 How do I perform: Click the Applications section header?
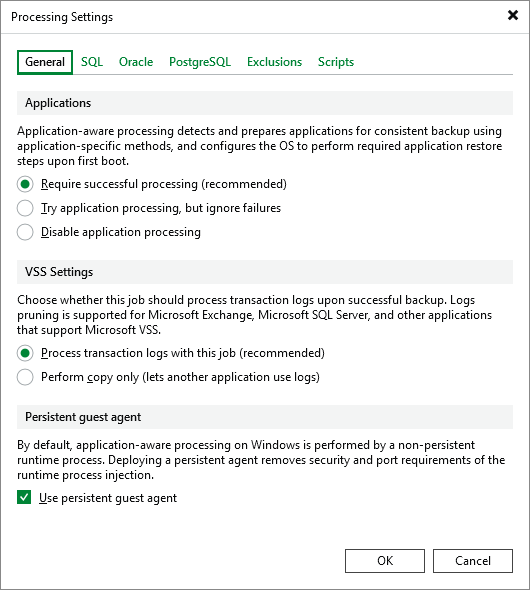point(265,103)
